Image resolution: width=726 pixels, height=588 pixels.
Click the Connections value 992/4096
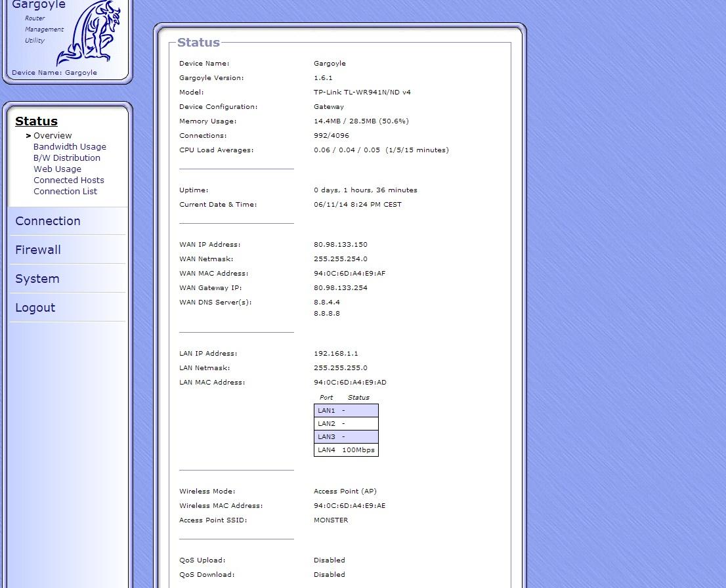[x=331, y=135]
